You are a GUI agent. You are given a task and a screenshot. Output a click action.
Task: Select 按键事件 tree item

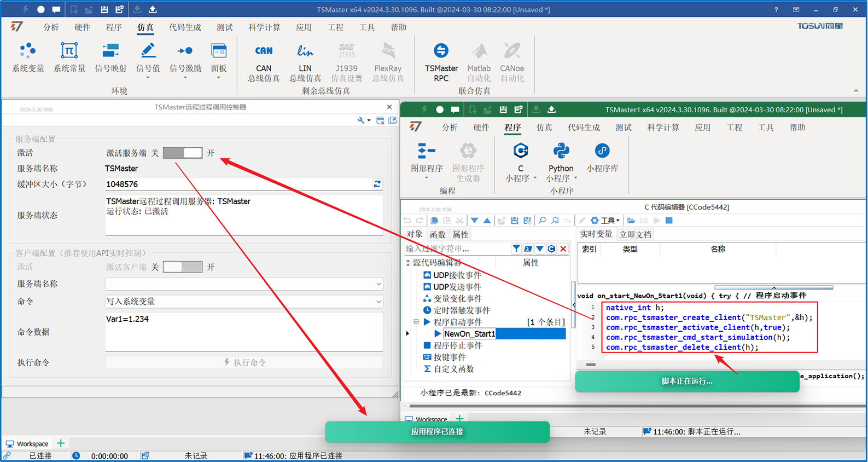(449, 357)
